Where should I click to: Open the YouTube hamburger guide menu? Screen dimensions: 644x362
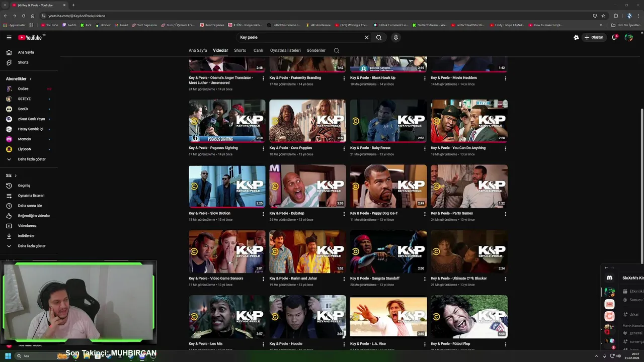pos(9,37)
